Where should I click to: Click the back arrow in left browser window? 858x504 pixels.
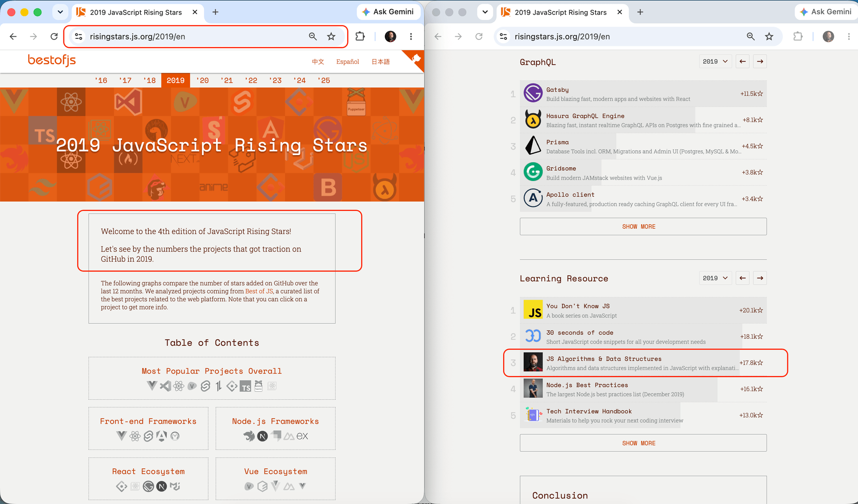13,37
